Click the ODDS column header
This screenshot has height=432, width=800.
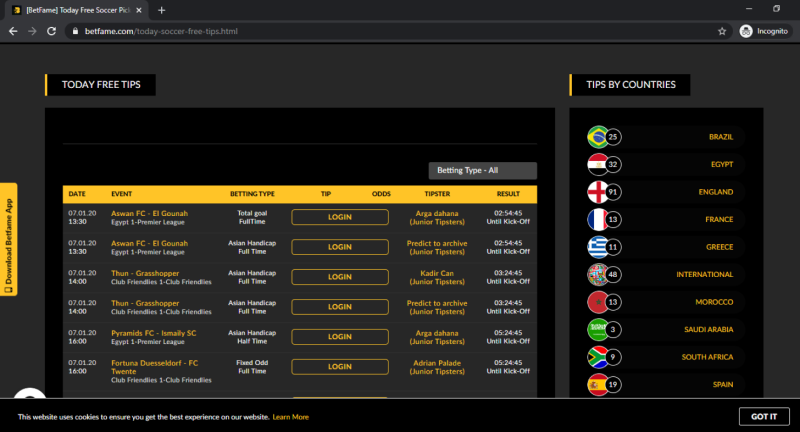click(381, 194)
